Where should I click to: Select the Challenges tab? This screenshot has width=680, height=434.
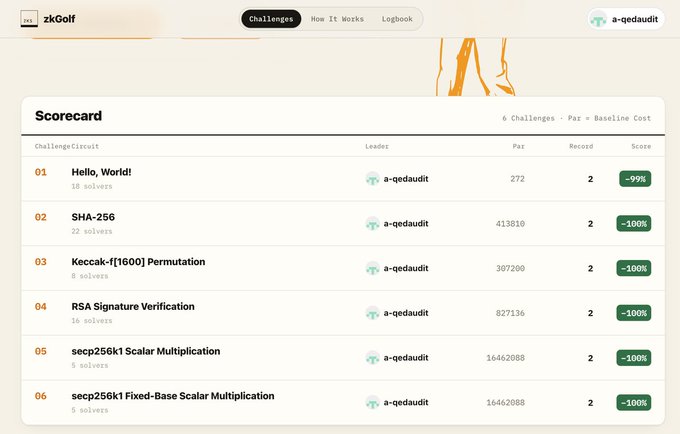pos(271,19)
